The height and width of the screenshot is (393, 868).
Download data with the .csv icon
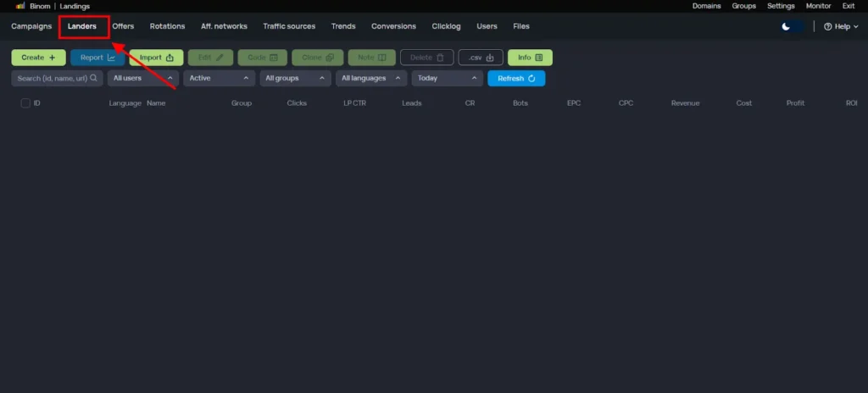490,58
